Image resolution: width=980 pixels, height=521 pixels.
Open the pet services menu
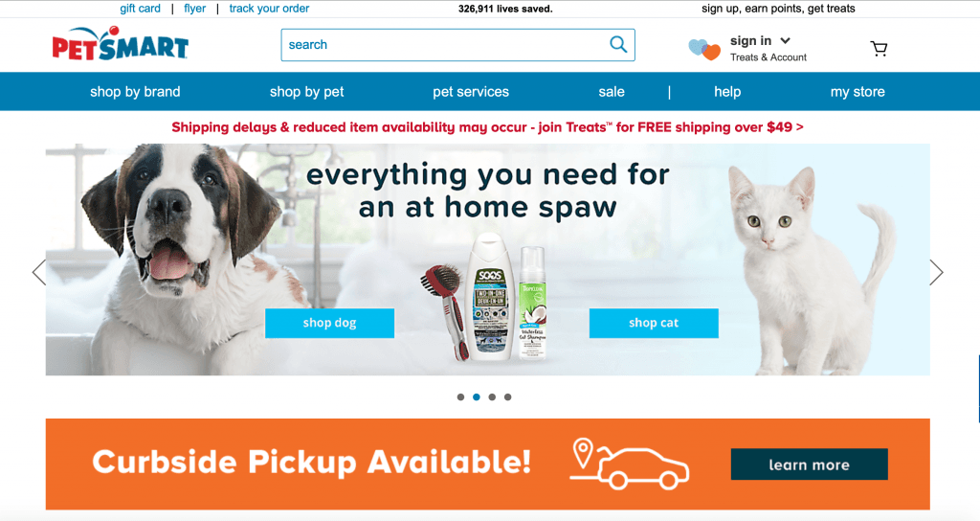(x=471, y=92)
